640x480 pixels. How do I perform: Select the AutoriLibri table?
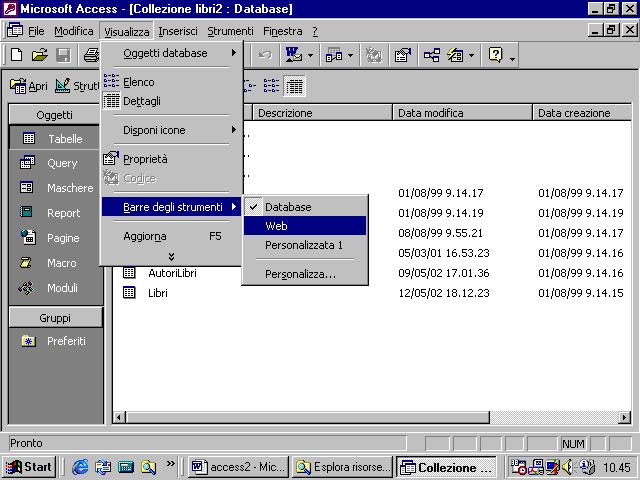[172, 273]
